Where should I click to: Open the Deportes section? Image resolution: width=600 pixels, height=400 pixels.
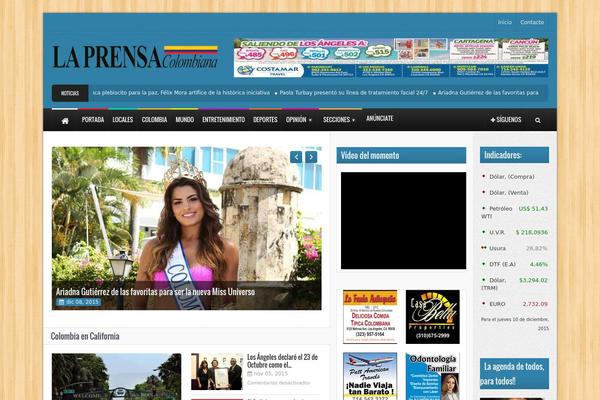point(265,120)
